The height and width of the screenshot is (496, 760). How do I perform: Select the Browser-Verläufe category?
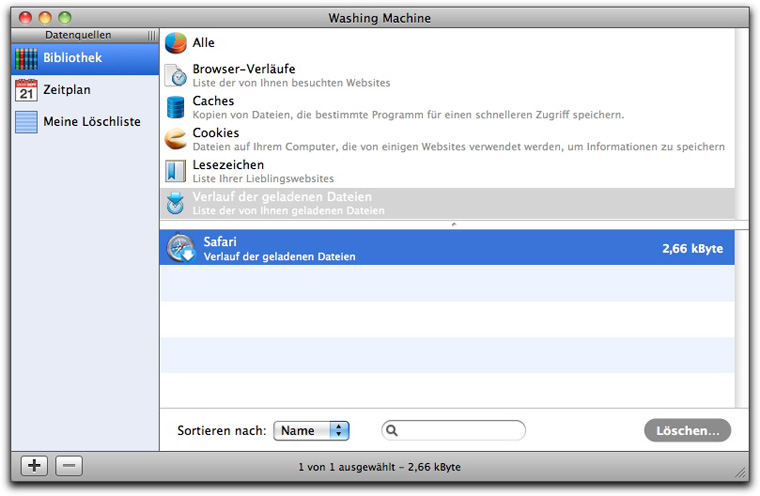447,75
